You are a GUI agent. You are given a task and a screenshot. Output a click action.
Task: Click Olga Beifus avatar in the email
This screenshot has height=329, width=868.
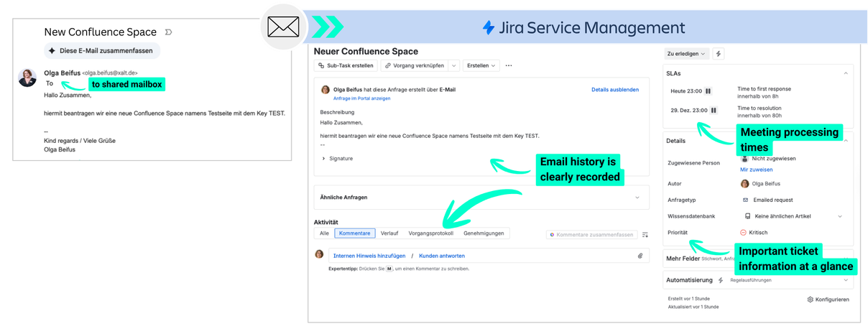click(x=27, y=78)
